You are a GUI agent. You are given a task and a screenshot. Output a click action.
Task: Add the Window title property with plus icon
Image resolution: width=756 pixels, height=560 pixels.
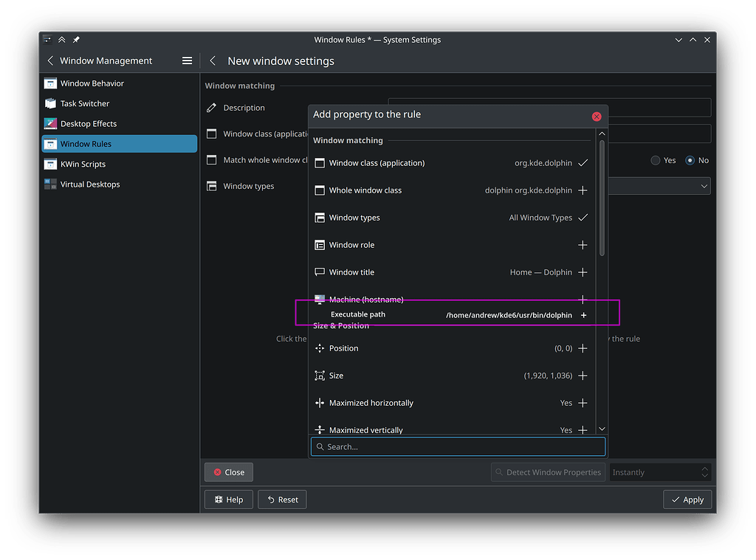click(583, 272)
